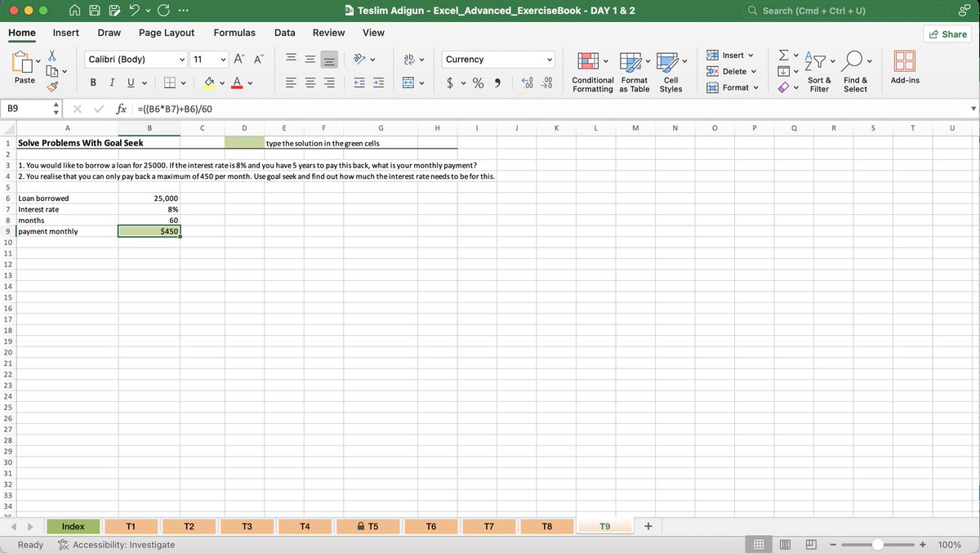
Task: Click the Insert cells button
Action: [729, 55]
